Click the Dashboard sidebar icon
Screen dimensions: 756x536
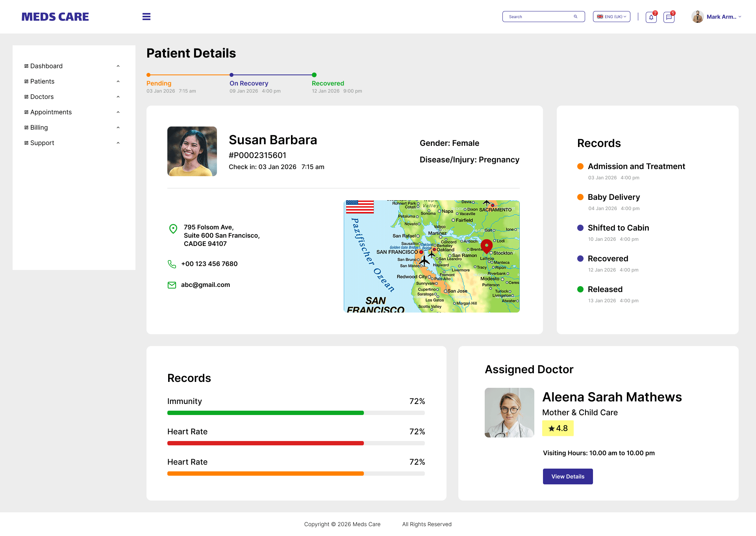(x=26, y=66)
